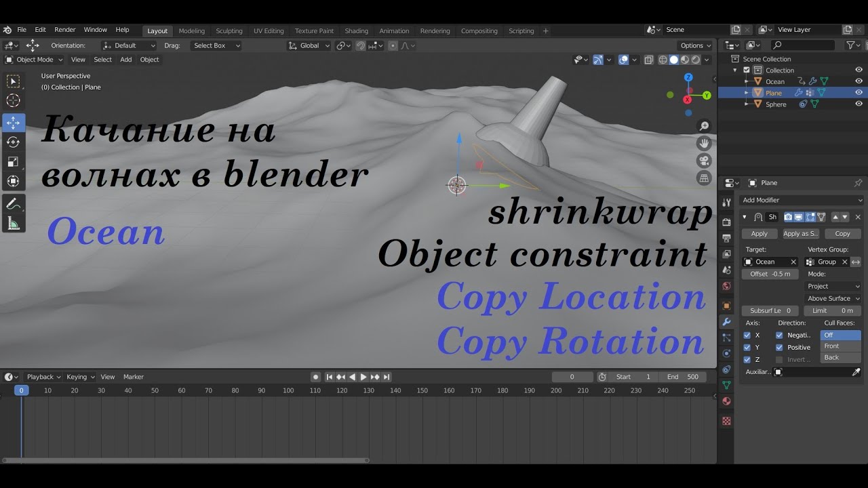The width and height of the screenshot is (868, 488).
Task: Hide the Plane object in outliner
Action: click(859, 92)
